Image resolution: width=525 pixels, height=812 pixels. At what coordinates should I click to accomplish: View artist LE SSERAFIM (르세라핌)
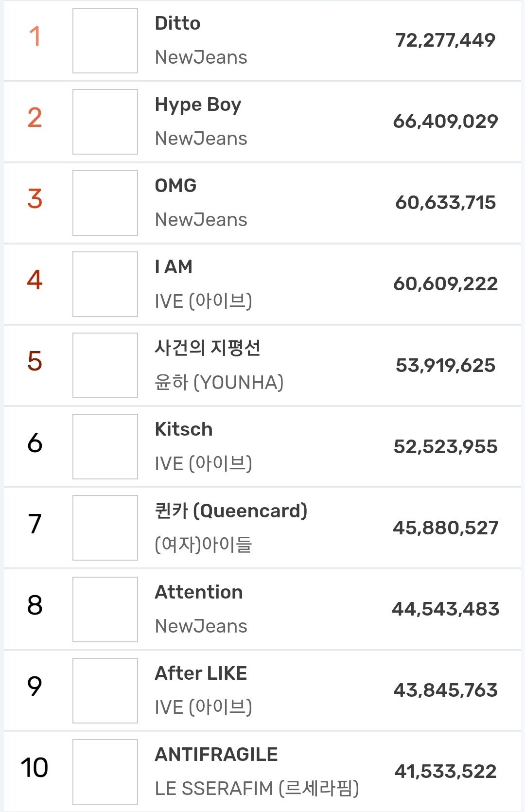pyautogui.click(x=257, y=788)
